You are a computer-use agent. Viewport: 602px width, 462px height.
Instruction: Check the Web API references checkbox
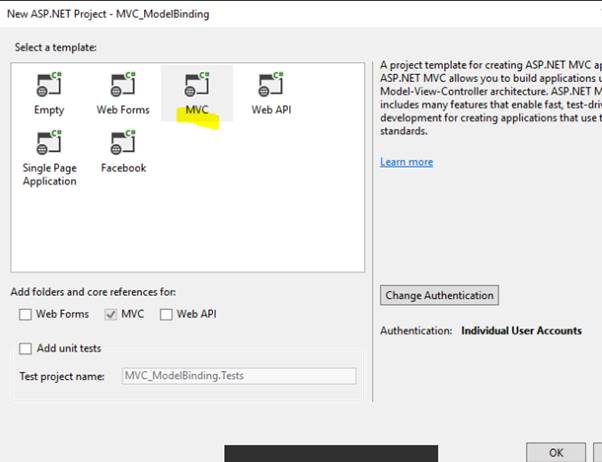(x=166, y=315)
